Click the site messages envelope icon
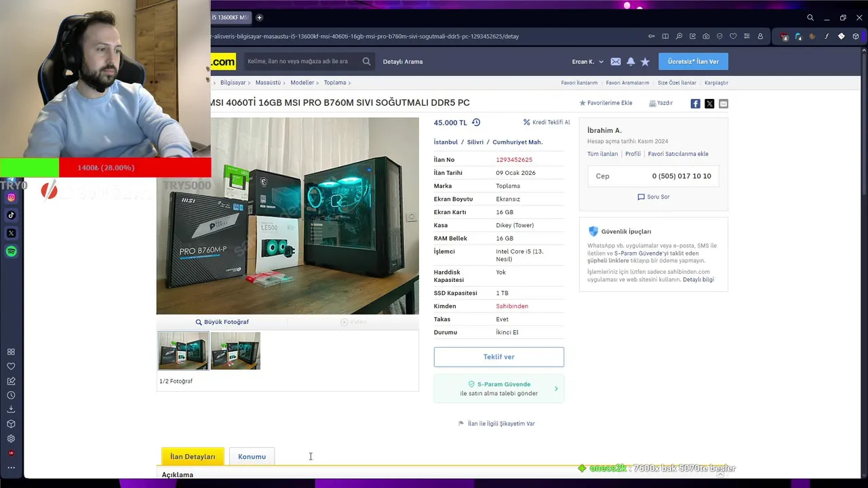This screenshot has width=868, height=488. [x=615, y=62]
